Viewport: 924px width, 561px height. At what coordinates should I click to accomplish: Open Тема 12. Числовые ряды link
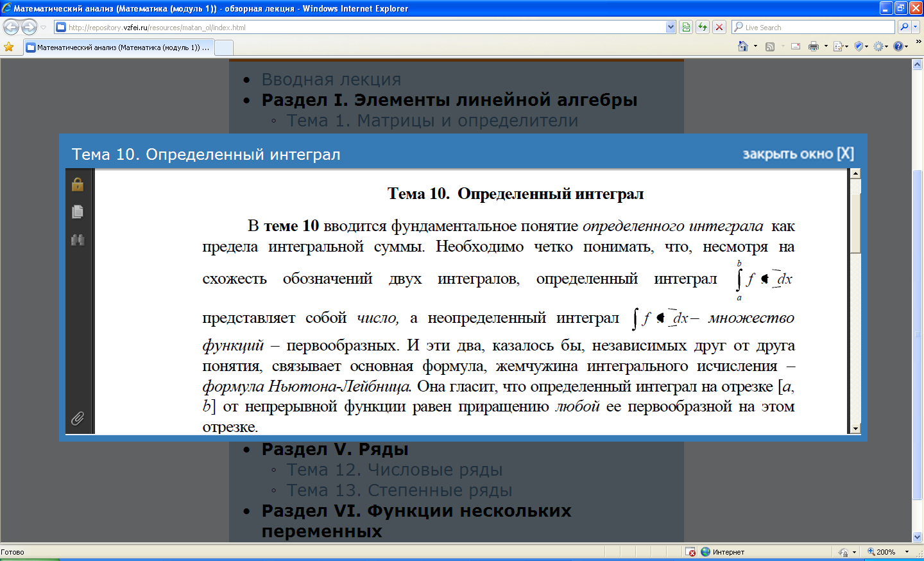pyautogui.click(x=395, y=470)
